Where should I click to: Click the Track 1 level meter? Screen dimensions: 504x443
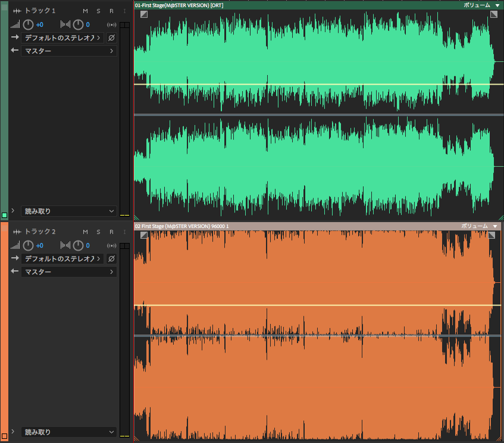coord(125,119)
